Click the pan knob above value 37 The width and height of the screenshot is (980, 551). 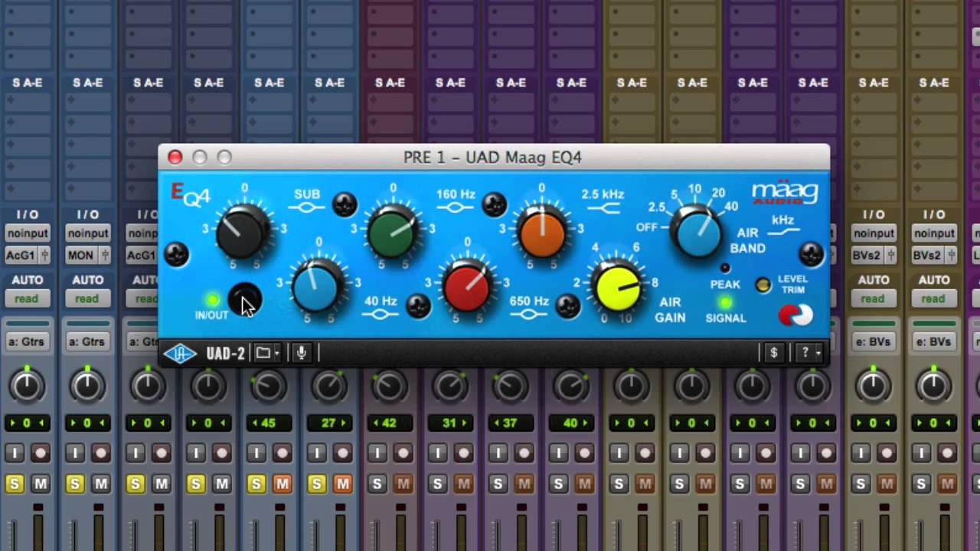(x=510, y=387)
